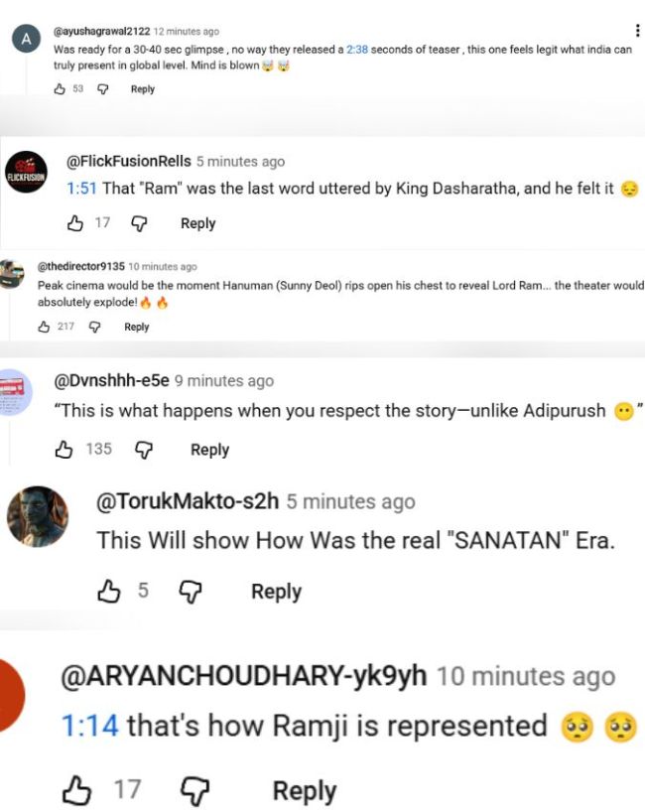The image size is (645, 812).
Task: Open three-dot menu on ayushagrawal2122's comment
Action: 636,31
